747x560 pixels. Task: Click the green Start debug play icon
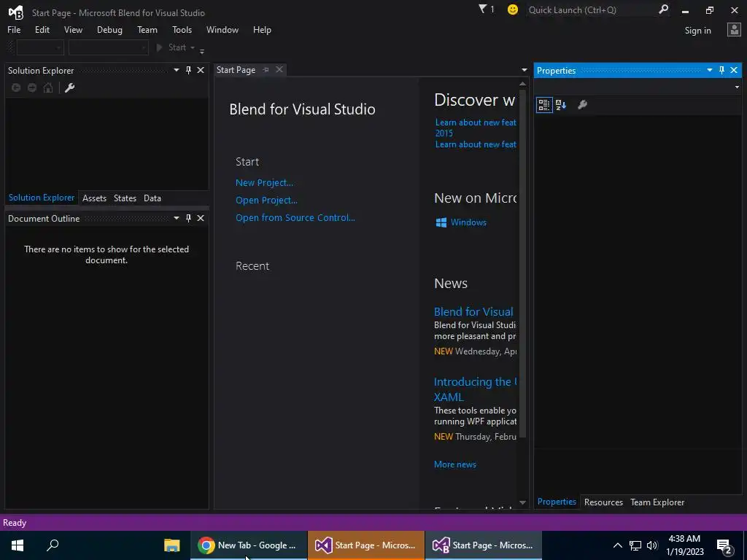159,47
